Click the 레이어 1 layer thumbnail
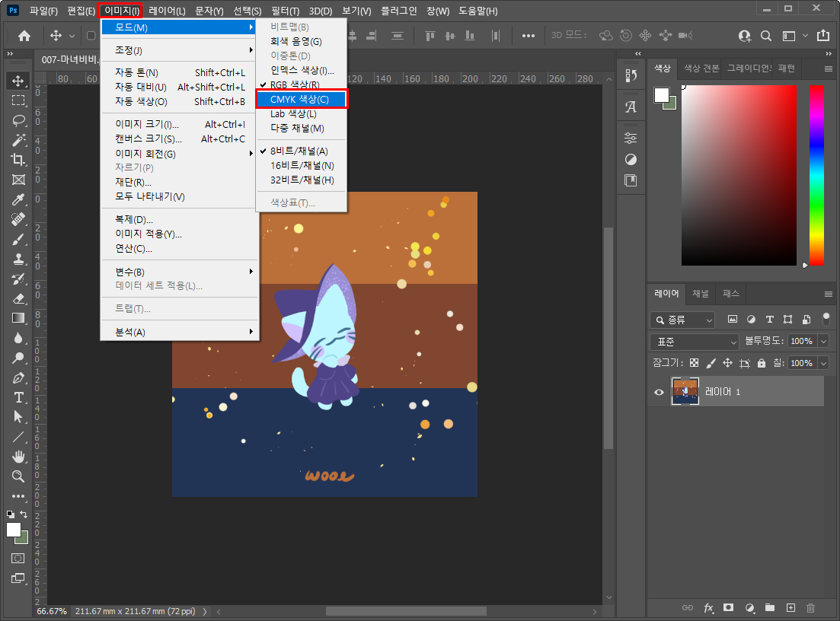 click(x=685, y=391)
